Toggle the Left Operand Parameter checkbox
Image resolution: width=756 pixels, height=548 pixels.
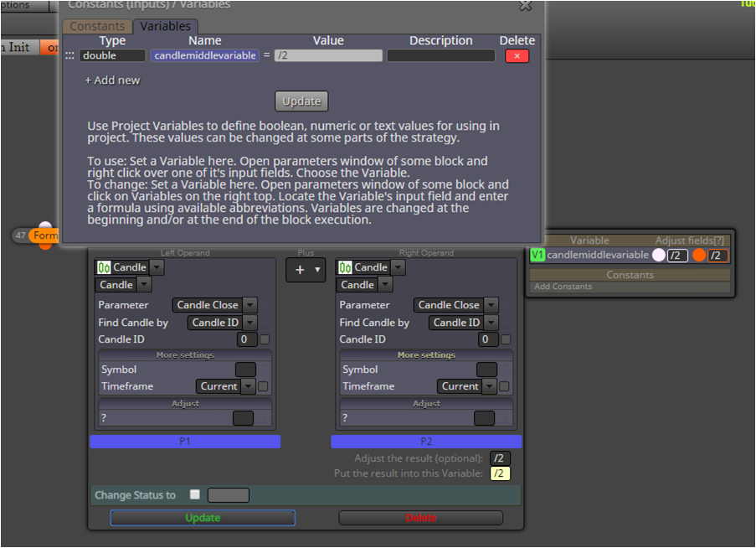[x=265, y=305]
